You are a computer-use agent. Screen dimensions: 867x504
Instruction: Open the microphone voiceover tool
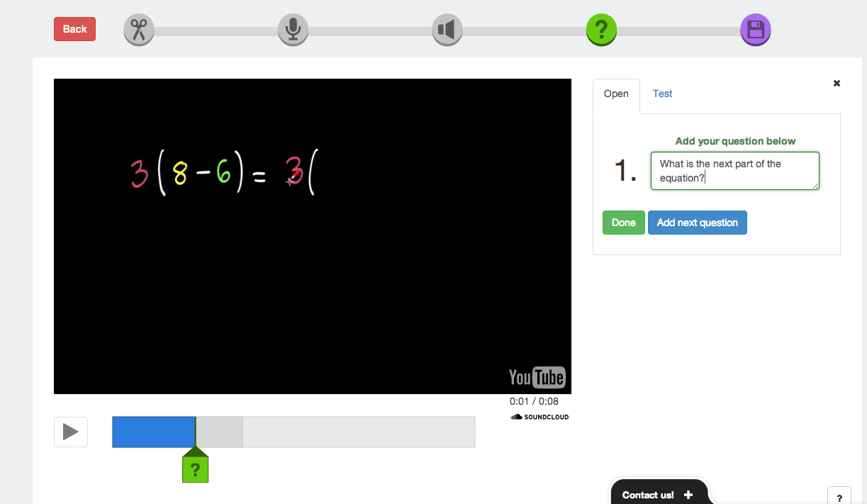tap(293, 29)
